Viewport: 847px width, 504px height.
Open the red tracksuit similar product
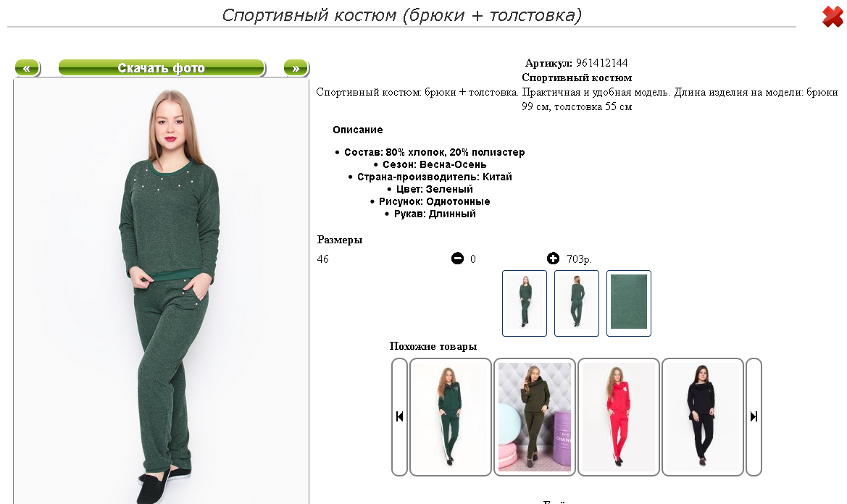[x=619, y=416]
